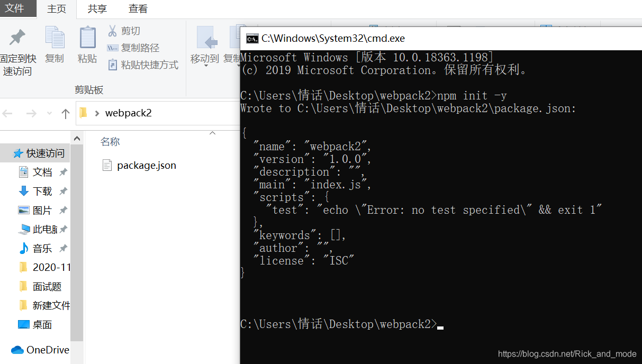
Task: Unpin 音乐 via its pin icon
Action: tap(63, 248)
